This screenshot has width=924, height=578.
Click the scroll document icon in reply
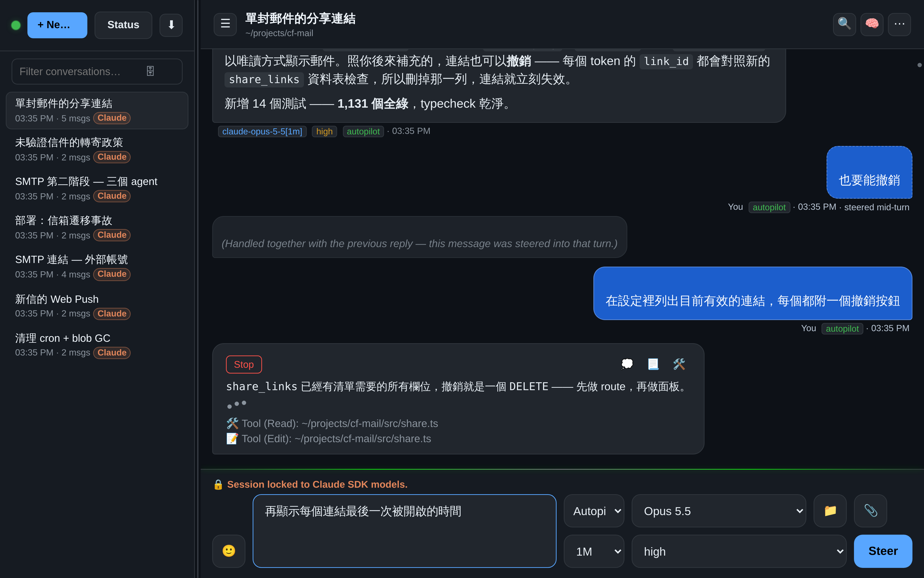[x=653, y=364]
